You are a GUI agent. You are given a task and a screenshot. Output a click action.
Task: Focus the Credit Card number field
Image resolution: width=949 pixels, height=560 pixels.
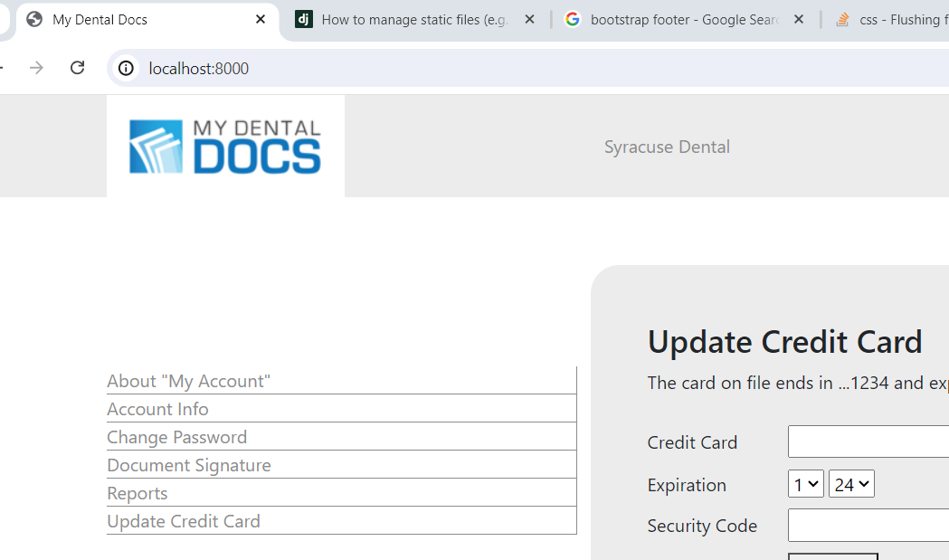[x=868, y=441]
